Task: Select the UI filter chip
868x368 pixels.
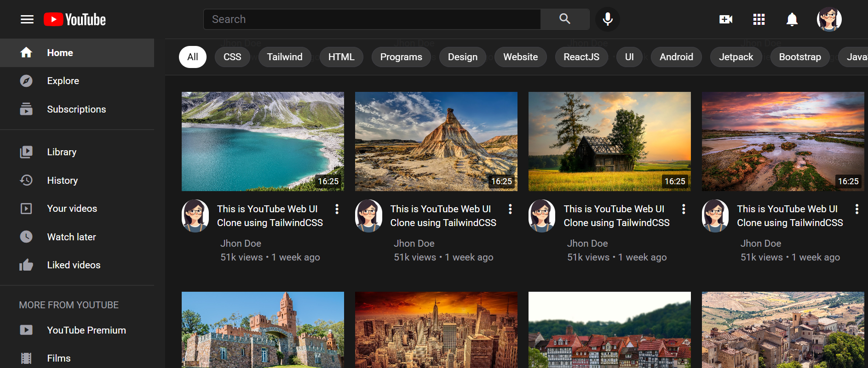Action: coord(629,57)
